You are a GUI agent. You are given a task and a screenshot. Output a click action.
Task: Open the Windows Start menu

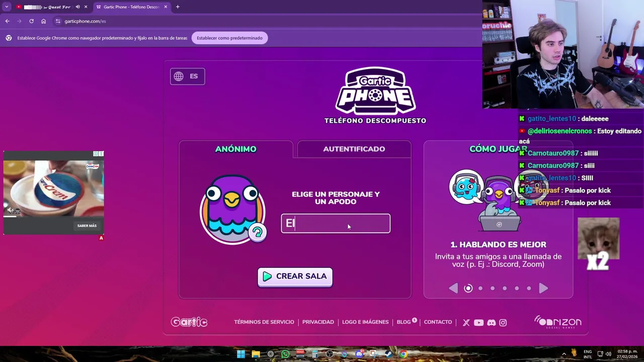pos(241,354)
